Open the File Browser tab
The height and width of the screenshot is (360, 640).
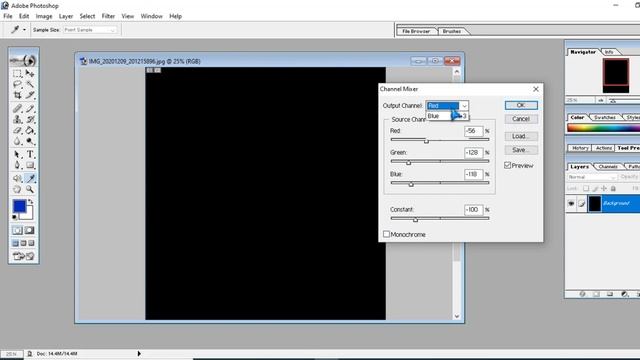pos(416,31)
